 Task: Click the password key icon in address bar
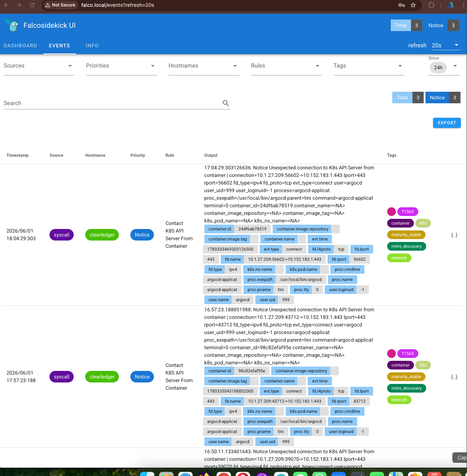point(401,5)
